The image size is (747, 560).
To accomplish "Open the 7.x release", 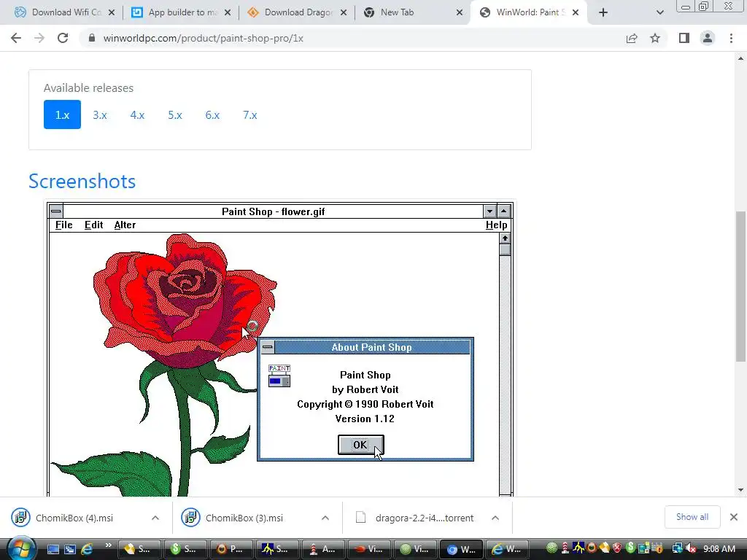I will coord(249,114).
